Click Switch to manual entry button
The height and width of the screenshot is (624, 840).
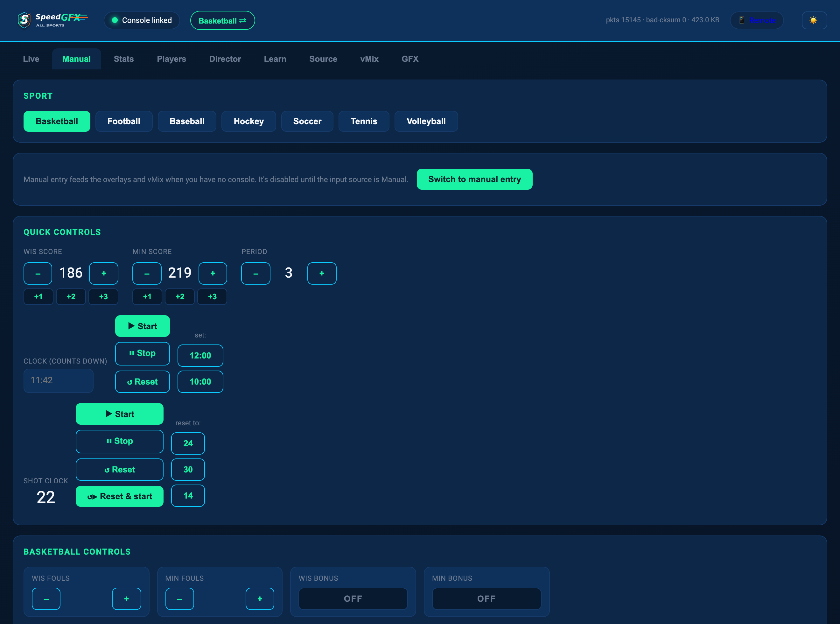click(474, 179)
